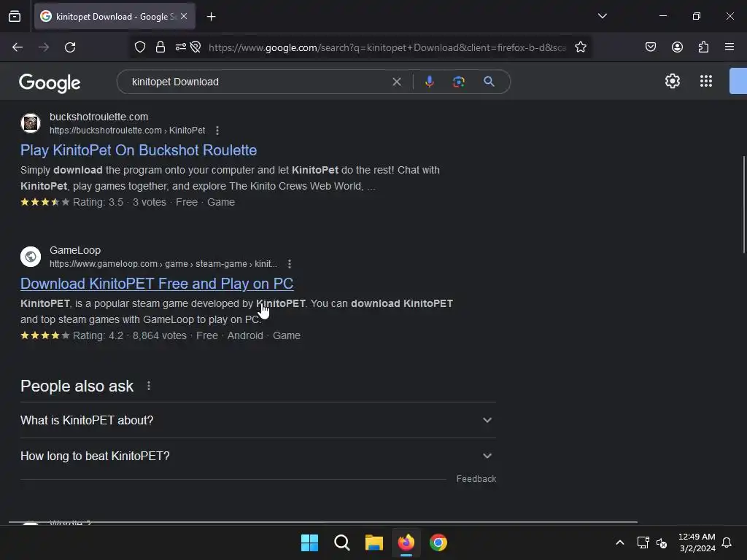Open People also ask options menu
Viewport: 747px width, 560px height.
(149, 386)
